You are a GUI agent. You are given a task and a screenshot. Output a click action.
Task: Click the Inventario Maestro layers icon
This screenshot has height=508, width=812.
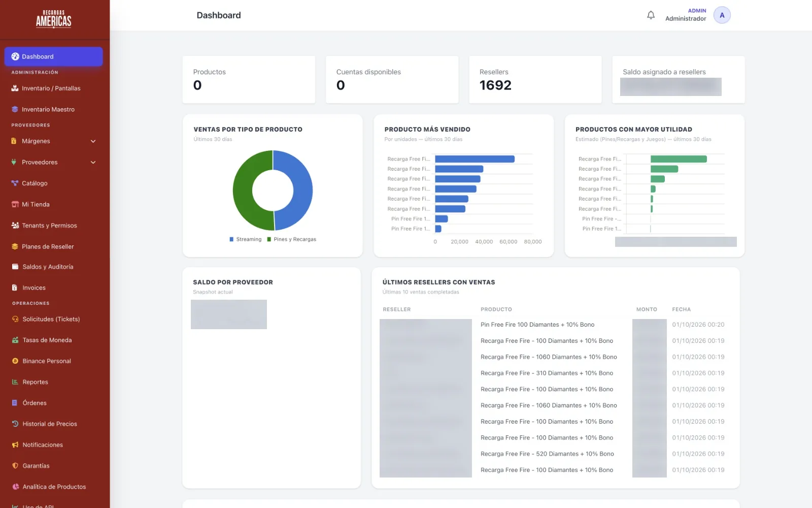(15, 109)
